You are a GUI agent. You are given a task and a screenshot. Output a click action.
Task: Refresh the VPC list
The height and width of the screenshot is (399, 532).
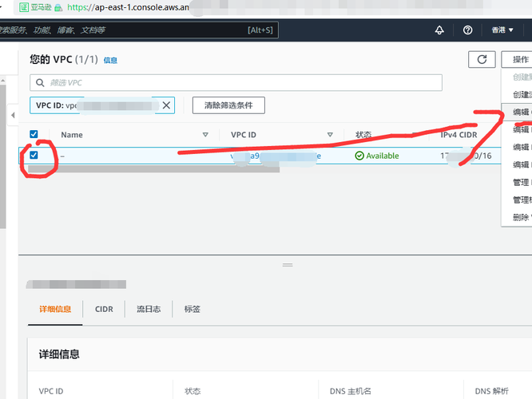coord(482,60)
